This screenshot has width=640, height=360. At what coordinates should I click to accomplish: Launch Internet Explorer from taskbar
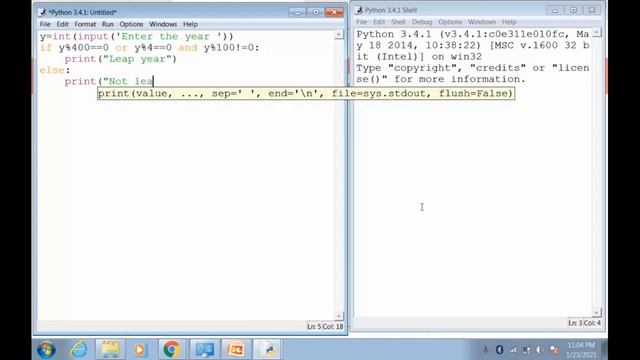coord(79,350)
